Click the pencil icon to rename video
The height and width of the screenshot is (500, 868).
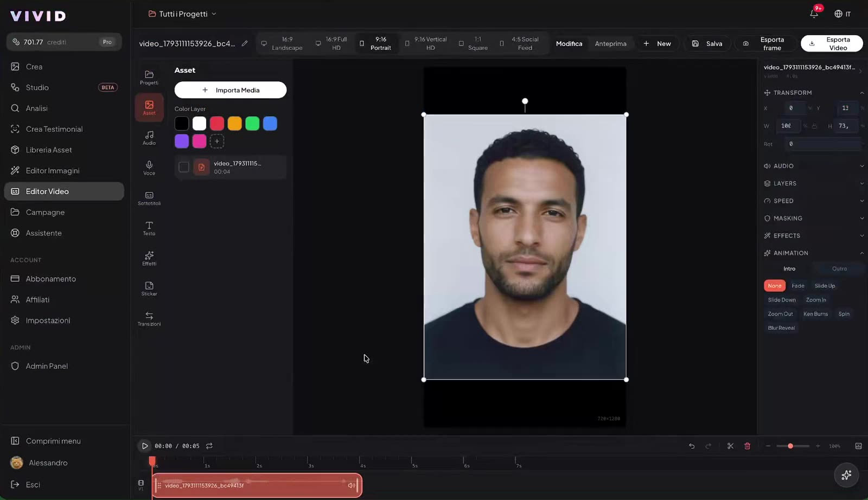click(245, 43)
